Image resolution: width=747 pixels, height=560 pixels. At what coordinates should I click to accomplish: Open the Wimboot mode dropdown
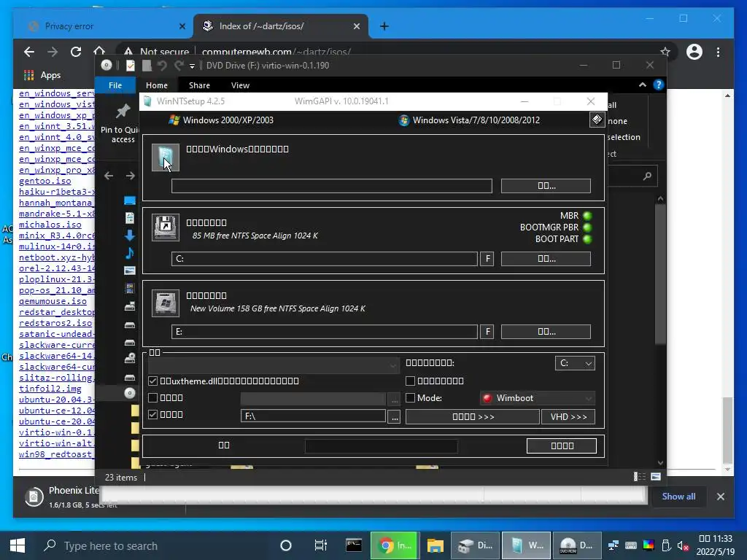[x=538, y=398]
